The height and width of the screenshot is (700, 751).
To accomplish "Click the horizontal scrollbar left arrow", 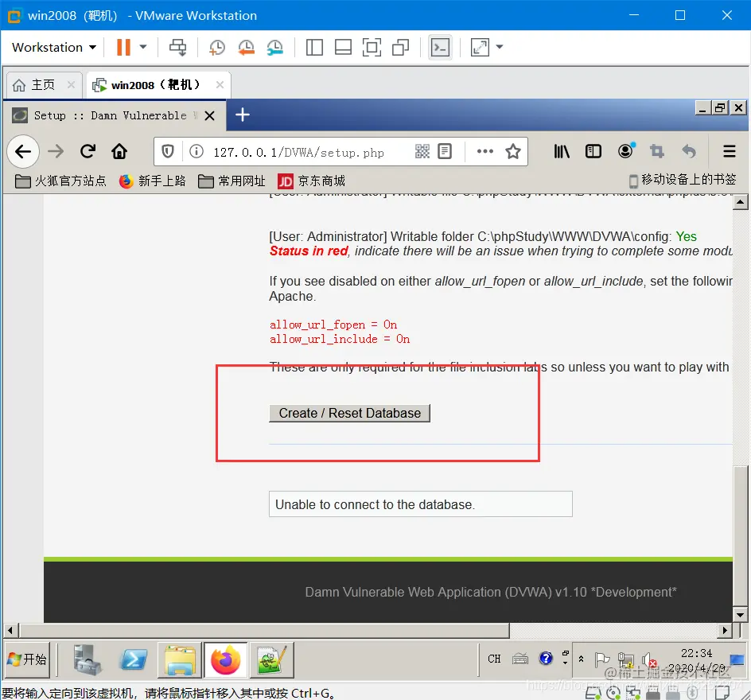I will 11,631.
